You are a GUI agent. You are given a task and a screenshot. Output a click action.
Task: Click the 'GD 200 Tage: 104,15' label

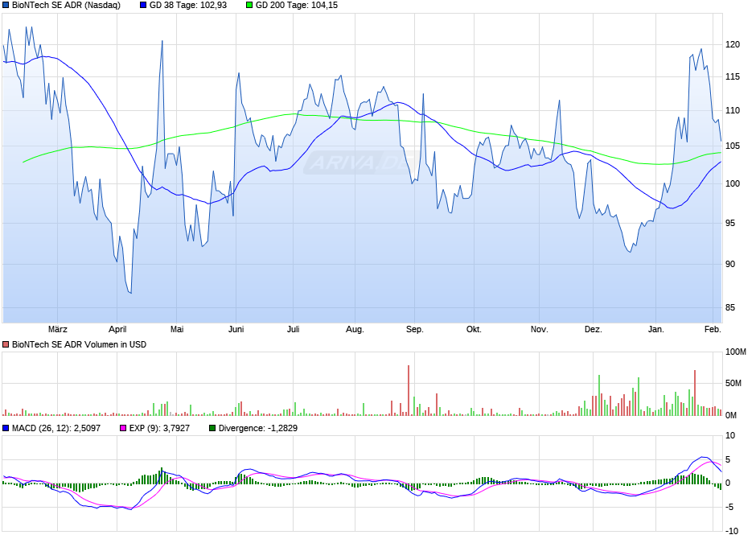click(x=297, y=6)
